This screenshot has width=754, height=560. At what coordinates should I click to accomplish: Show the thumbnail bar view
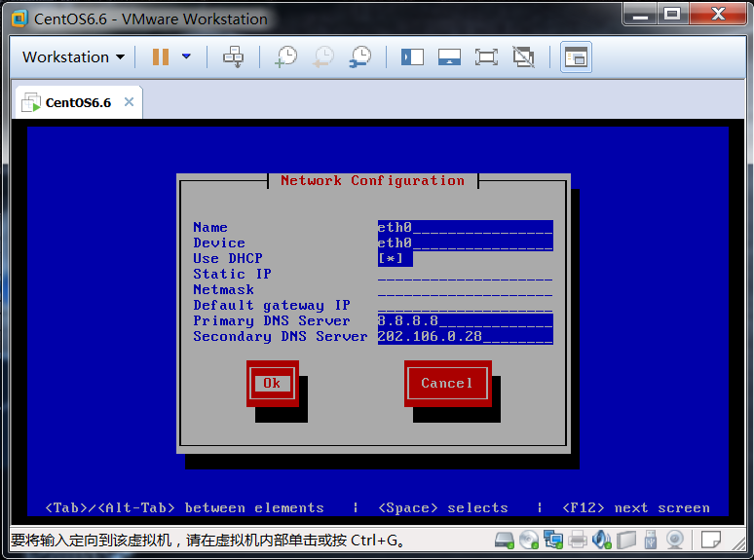pyautogui.click(x=450, y=57)
